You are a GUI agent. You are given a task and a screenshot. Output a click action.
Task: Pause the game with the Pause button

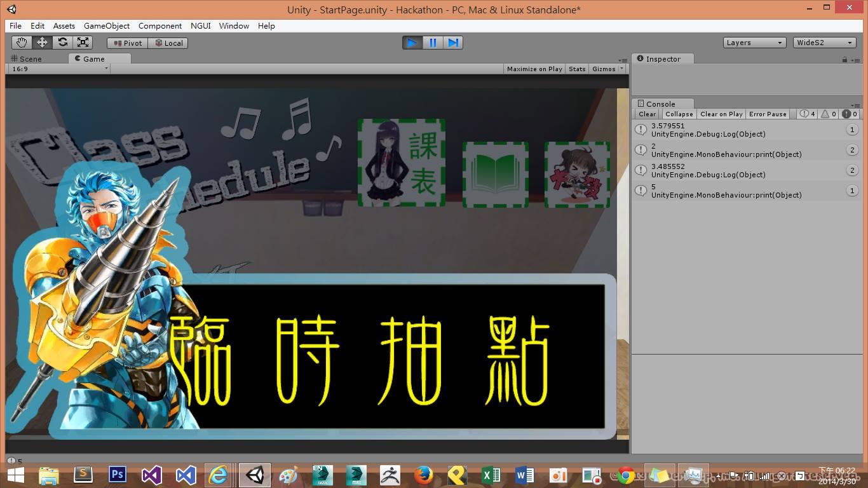(433, 43)
